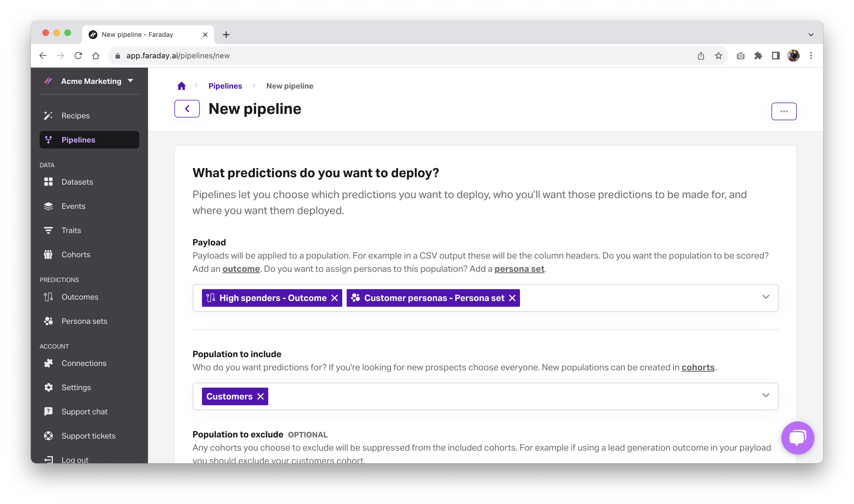Expand the Payload dropdown arrow
This screenshot has width=854, height=504.
tap(765, 297)
